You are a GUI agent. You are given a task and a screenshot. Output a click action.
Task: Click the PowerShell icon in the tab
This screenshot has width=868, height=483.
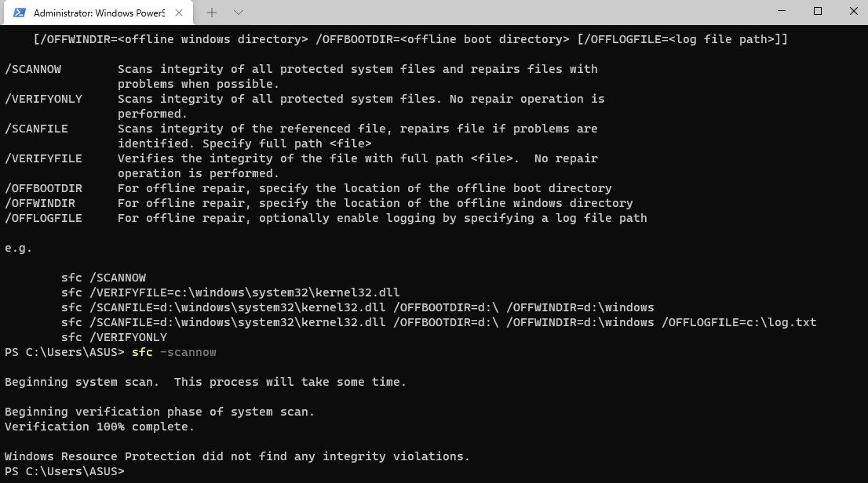[19, 13]
